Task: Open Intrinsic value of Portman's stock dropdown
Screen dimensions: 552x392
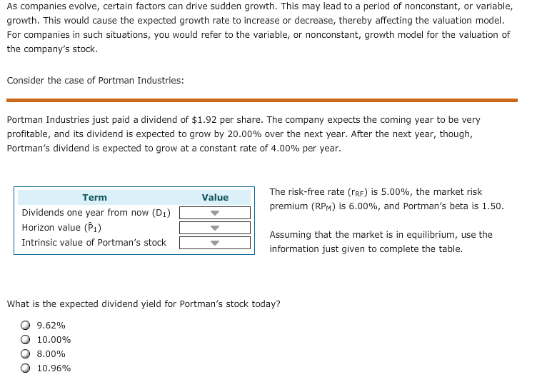Action: (215, 243)
